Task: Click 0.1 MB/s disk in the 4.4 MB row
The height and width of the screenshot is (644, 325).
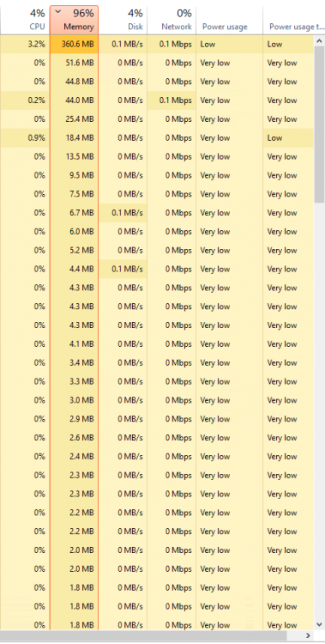Action: point(127,269)
